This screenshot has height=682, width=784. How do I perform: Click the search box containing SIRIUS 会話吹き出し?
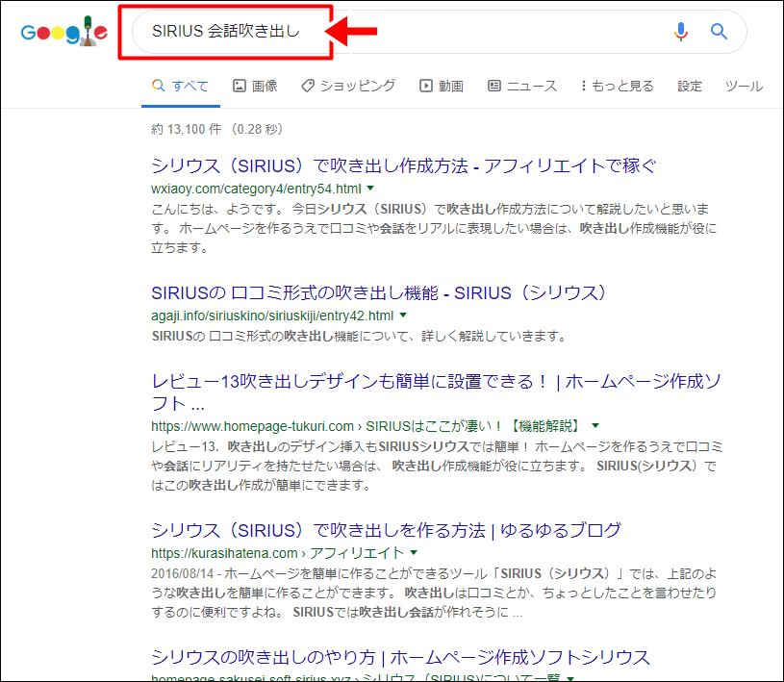point(439,32)
